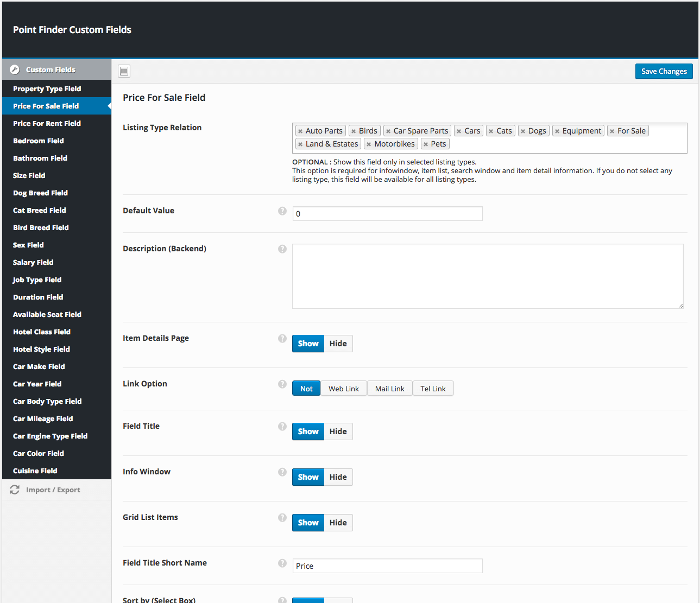
Task: Open the Price For Rent Field section
Action: click(47, 123)
